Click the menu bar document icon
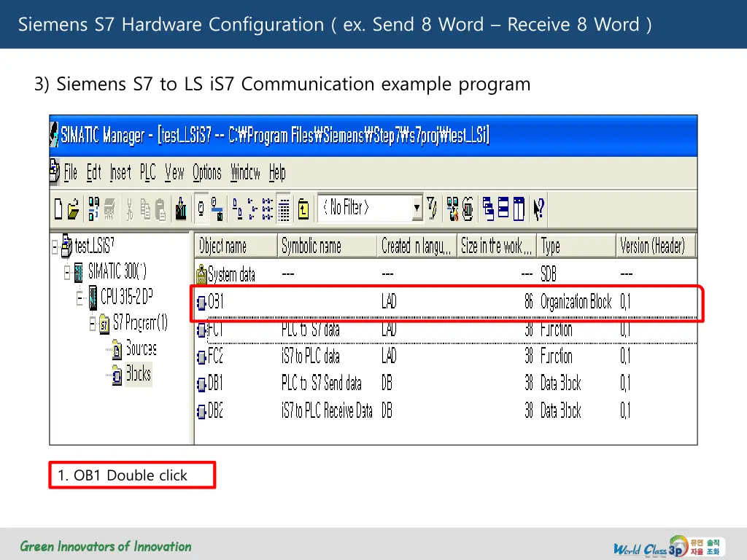 [55, 171]
